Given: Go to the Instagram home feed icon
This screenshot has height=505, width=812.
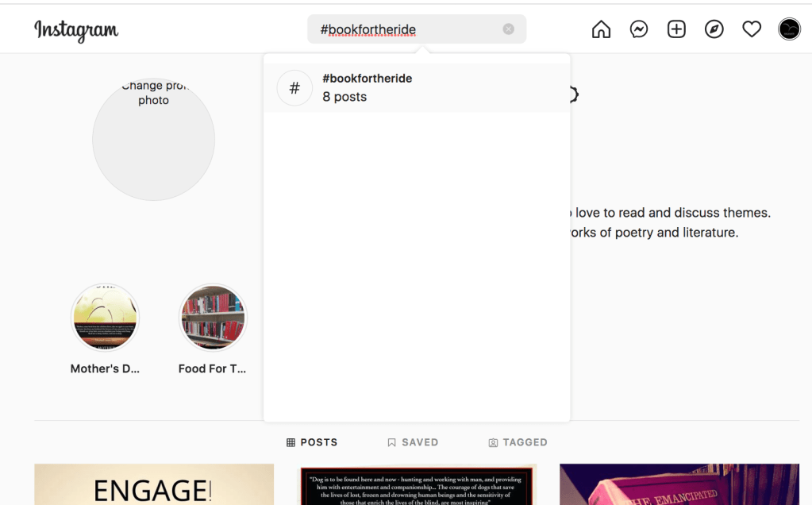Looking at the screenshot, I should tap(601, 29).
